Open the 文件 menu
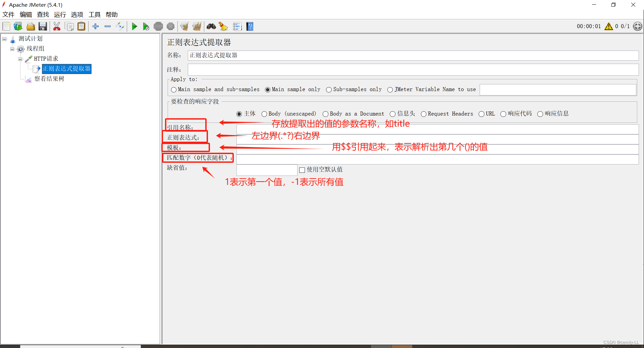 point(8,14)
